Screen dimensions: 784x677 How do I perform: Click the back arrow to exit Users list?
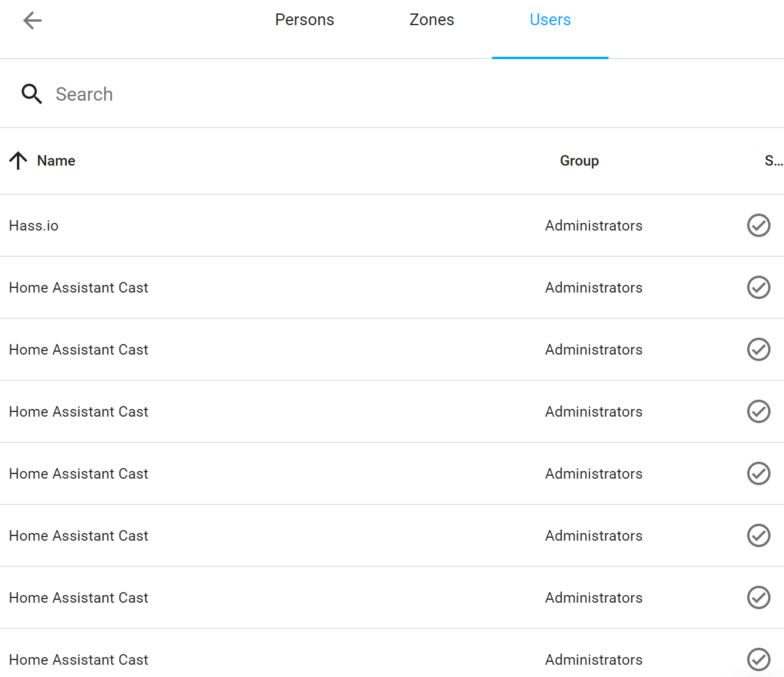(32, 20)
